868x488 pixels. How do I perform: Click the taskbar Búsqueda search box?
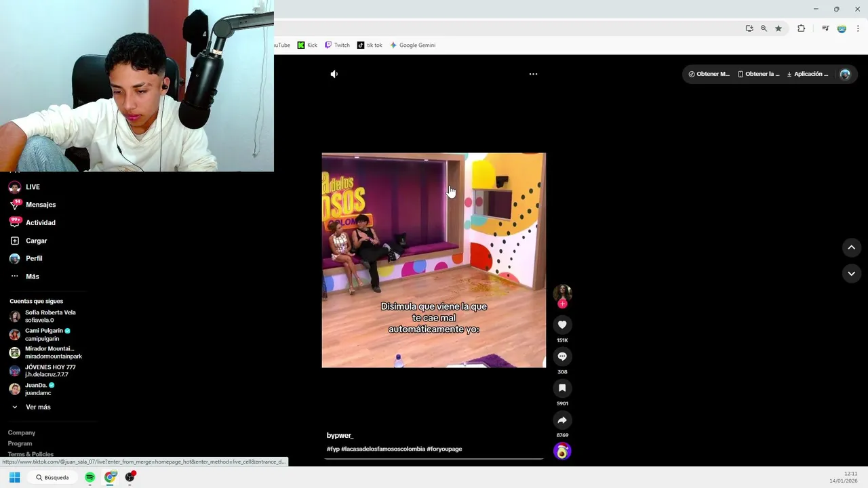coord(52,477)
